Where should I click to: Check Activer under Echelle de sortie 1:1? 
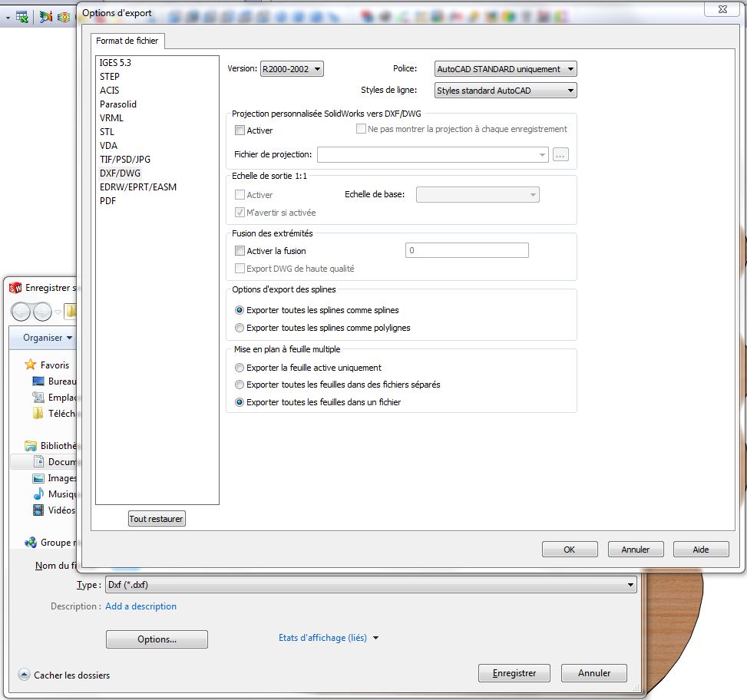(240, 194)
